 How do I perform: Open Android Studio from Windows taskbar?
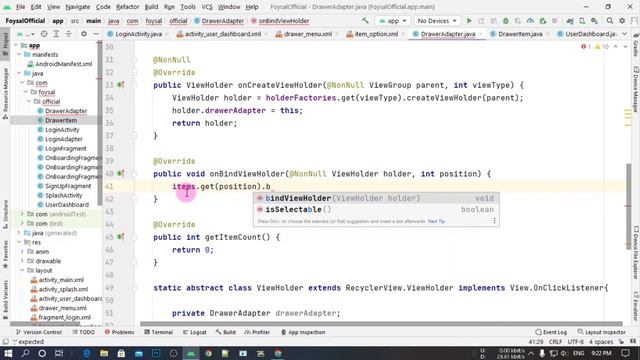[x=191, y=353]
